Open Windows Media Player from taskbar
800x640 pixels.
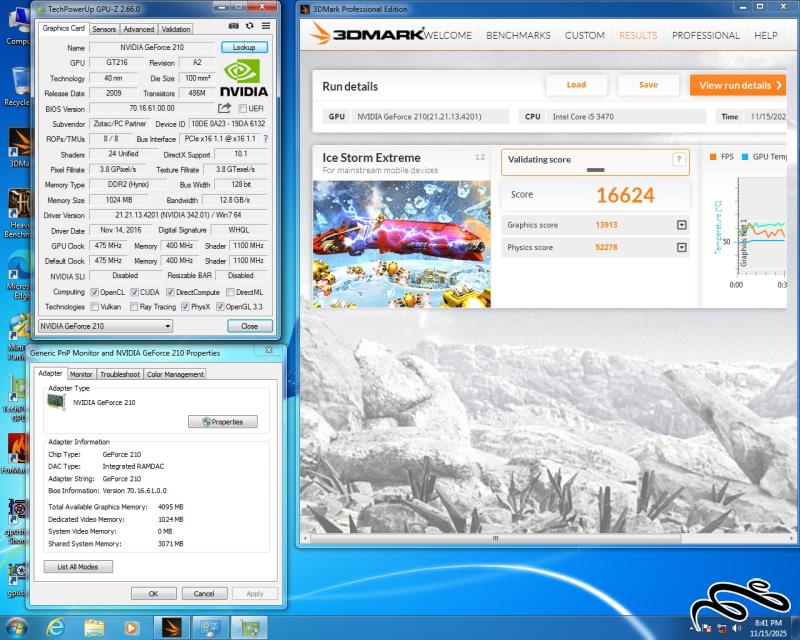coord(132,627)
